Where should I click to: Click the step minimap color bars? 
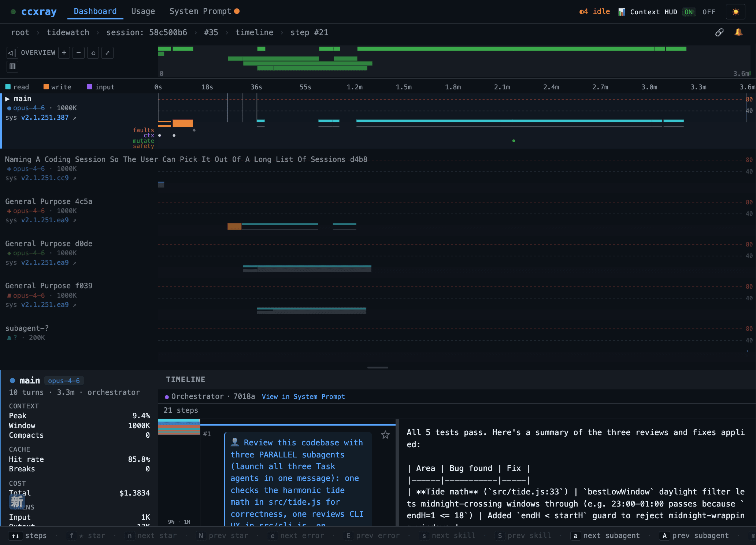pos(179,427)
